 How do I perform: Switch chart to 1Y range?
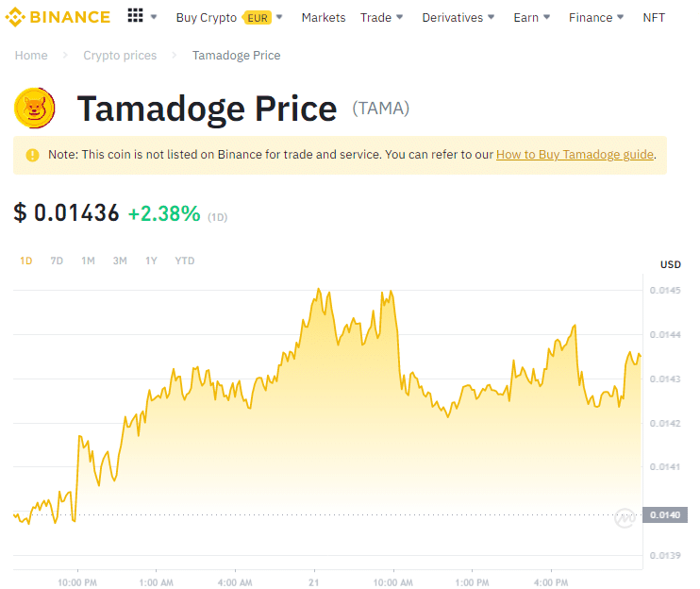pos(151,261)
